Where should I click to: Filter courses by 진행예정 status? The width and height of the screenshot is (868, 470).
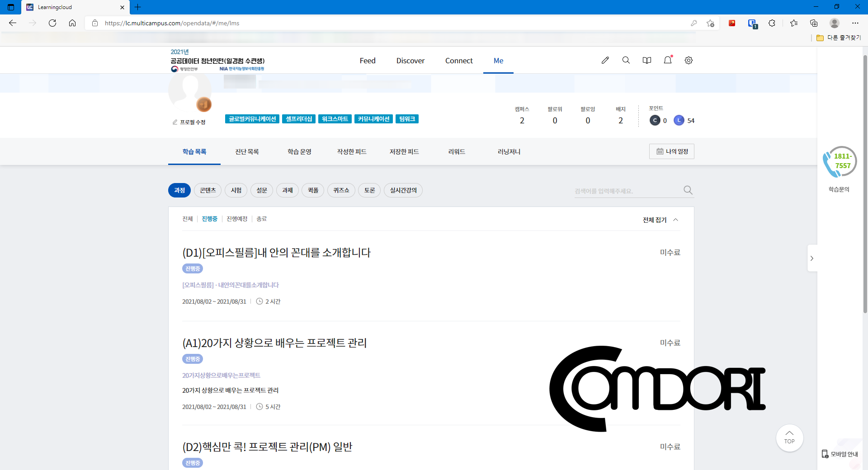pyautogui.click(x=237, y=219)
